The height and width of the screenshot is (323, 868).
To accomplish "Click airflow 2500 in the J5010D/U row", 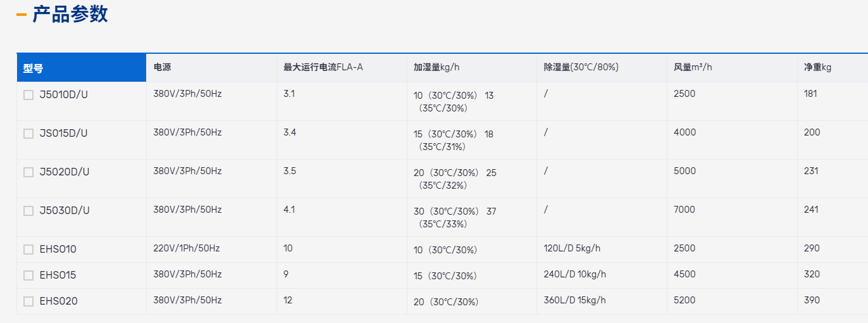I will coord(685,94).
